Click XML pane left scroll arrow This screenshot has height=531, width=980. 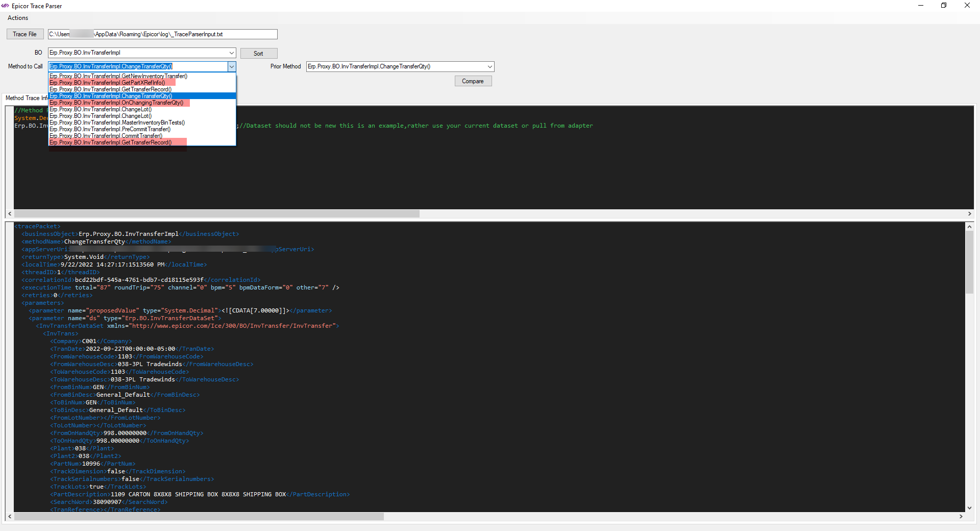coord(10,517)
